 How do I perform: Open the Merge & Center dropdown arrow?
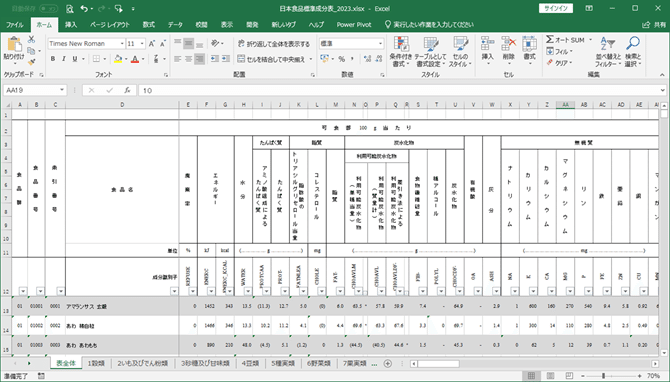[311, 59]
